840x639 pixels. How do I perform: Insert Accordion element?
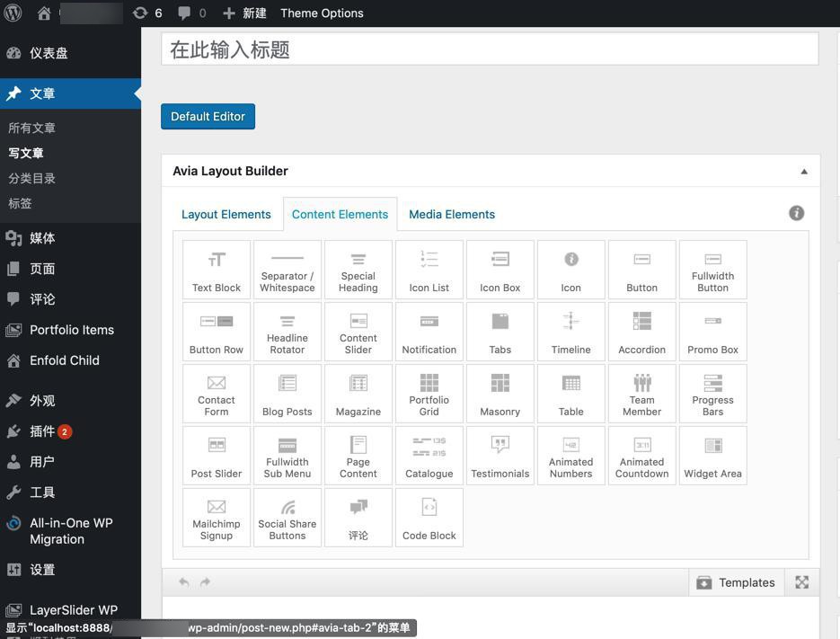(x=641, y=332)
